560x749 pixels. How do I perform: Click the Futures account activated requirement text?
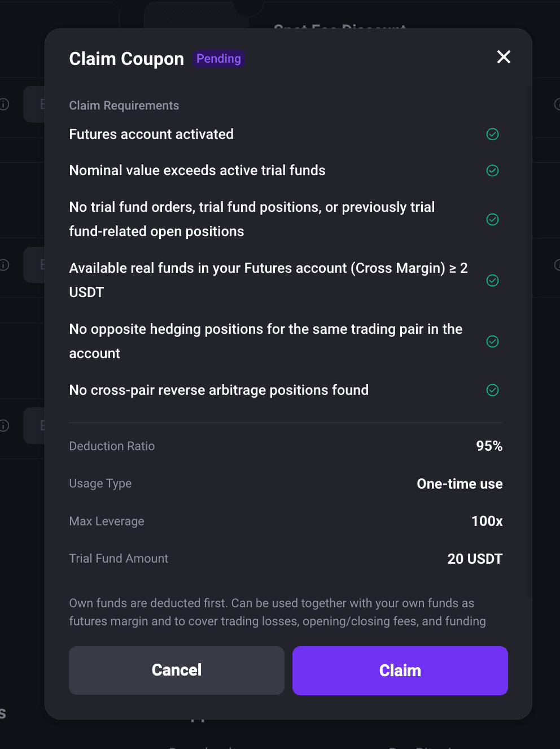(151, 134)
